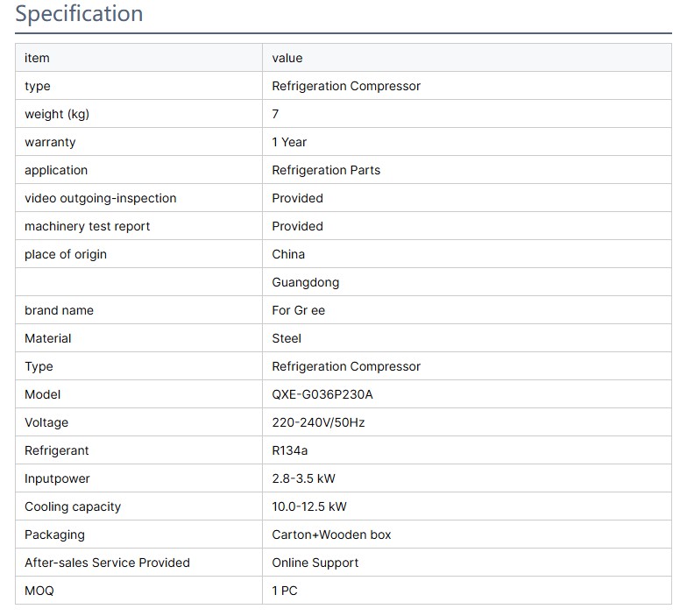Viewport: 687px width, 616px height.
Task: Click the China place of origin value
Action: (288, 254)
